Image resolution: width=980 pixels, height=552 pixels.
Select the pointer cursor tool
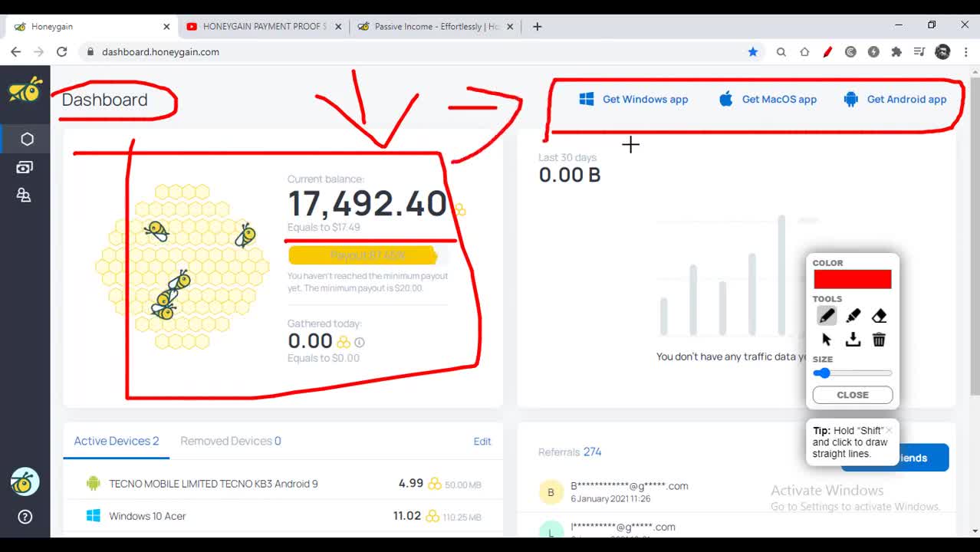[827, 340]
